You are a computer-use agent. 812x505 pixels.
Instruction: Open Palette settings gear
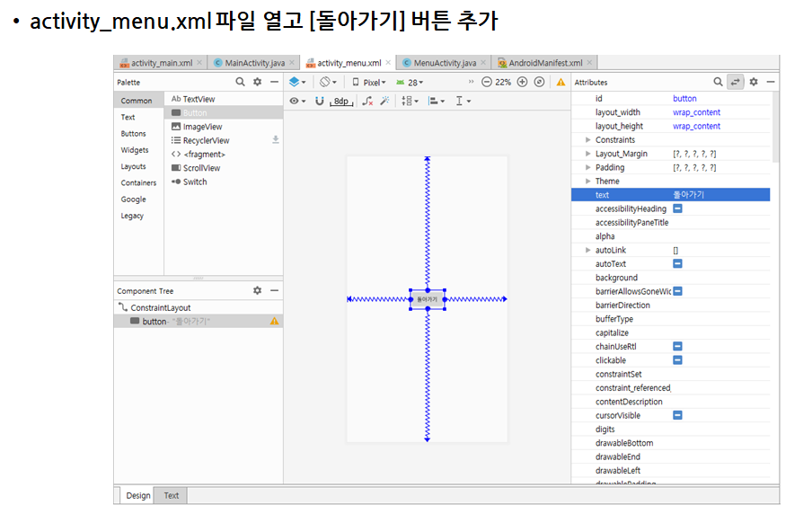click(258, 82)
